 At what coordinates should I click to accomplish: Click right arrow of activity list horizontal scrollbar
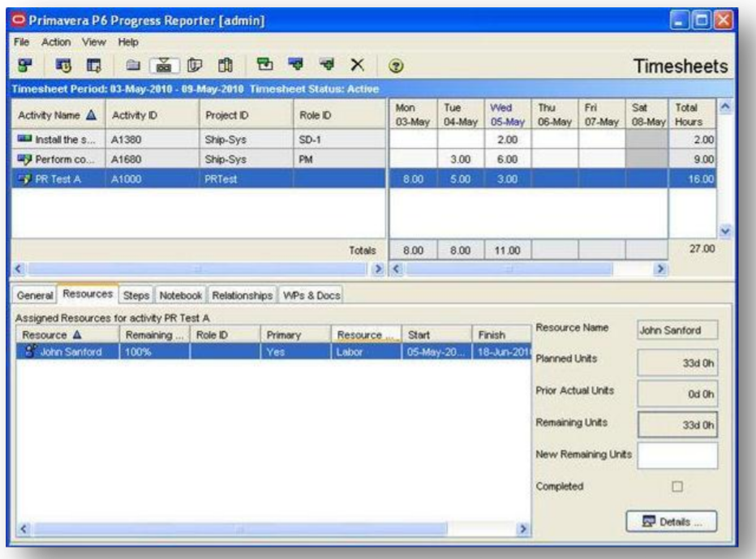379,269
